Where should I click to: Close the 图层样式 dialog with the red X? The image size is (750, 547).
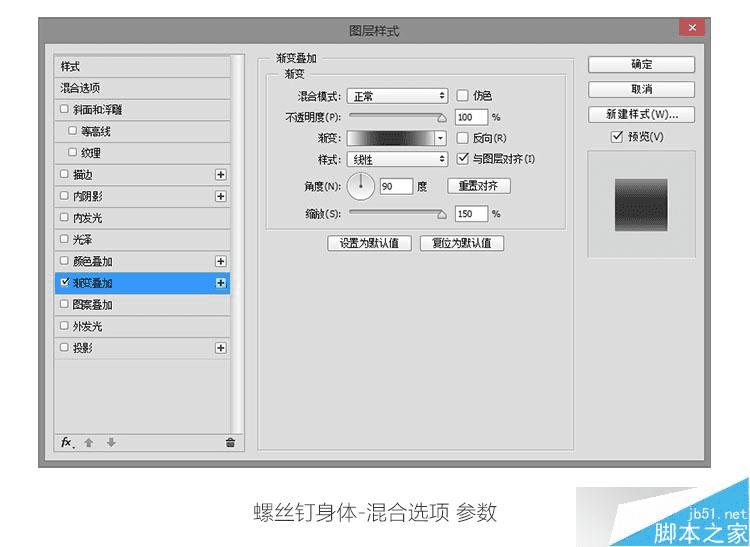point(692,27)
